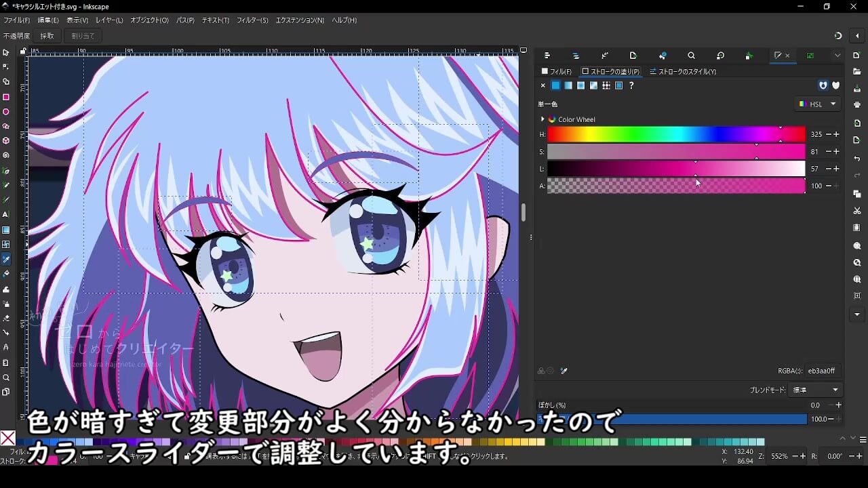Select the Node editing tool
The image size is (868, 488).
[x=5, y=67]
